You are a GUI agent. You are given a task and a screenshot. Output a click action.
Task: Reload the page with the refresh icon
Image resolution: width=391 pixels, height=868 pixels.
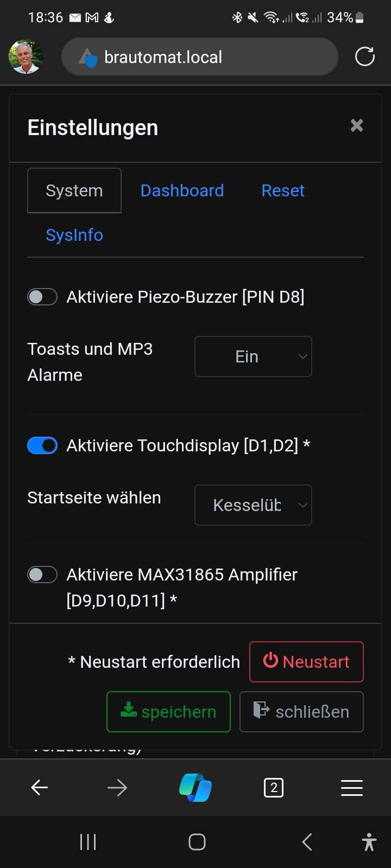coord(364,56)
